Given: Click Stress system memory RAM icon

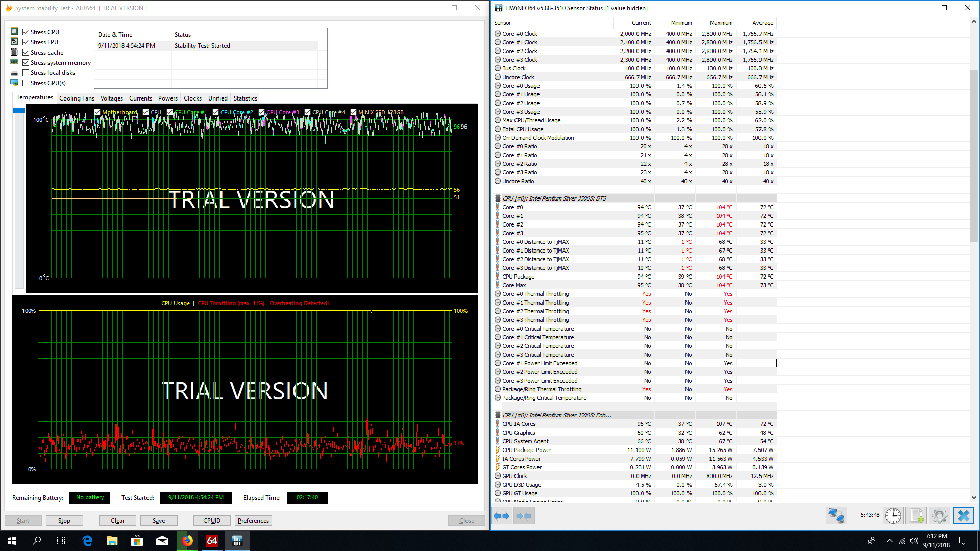Looking at the screenshot, I should 14,62.
